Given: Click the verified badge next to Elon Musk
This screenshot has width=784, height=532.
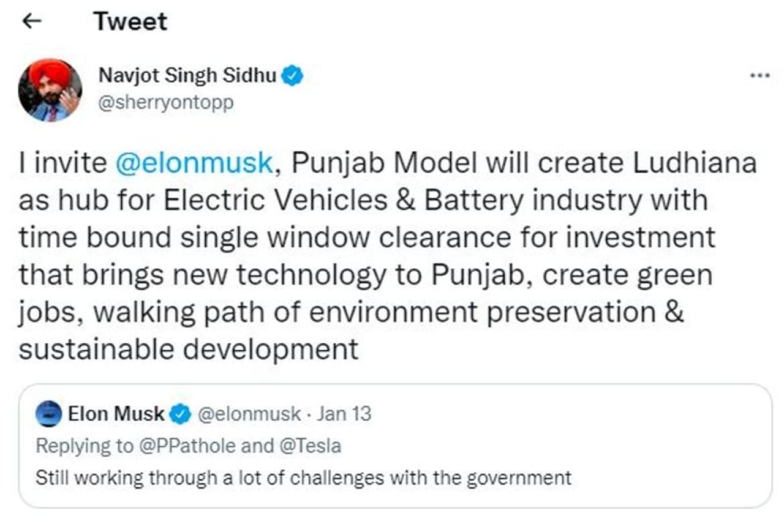Looking at the screenshot, I should point(179,414).
